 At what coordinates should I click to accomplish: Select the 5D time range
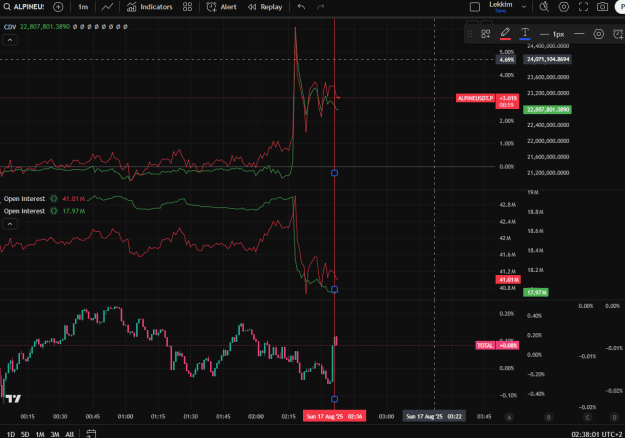pos(25,434)
